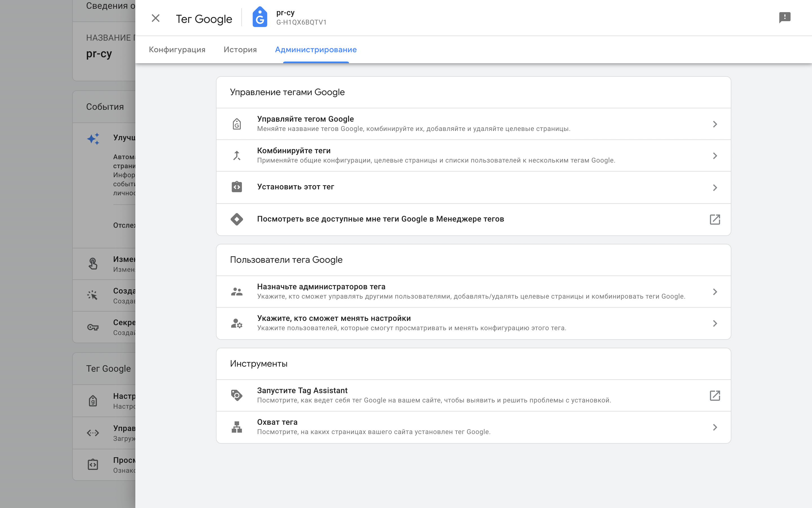812x508 pixels.
Task: Click the Пользователи тега Google heading
Action: (286, 260)
